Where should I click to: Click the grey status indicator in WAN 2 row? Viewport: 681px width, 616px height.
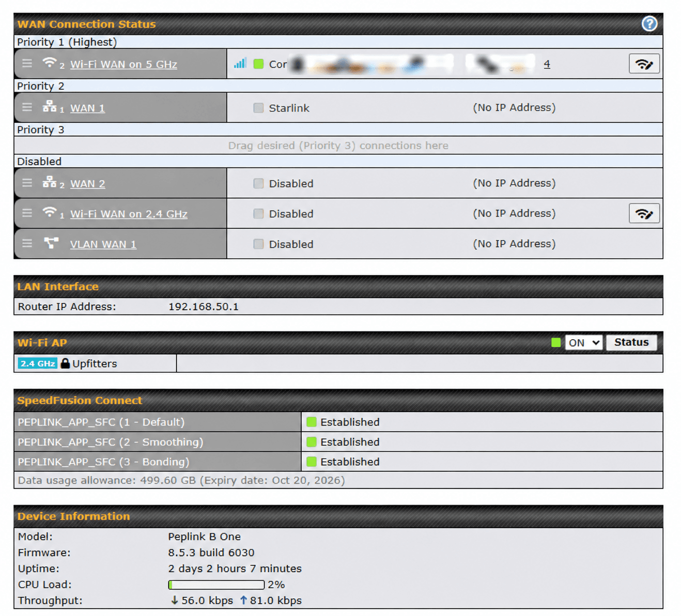pyautogui.click(x=258, y=183)
